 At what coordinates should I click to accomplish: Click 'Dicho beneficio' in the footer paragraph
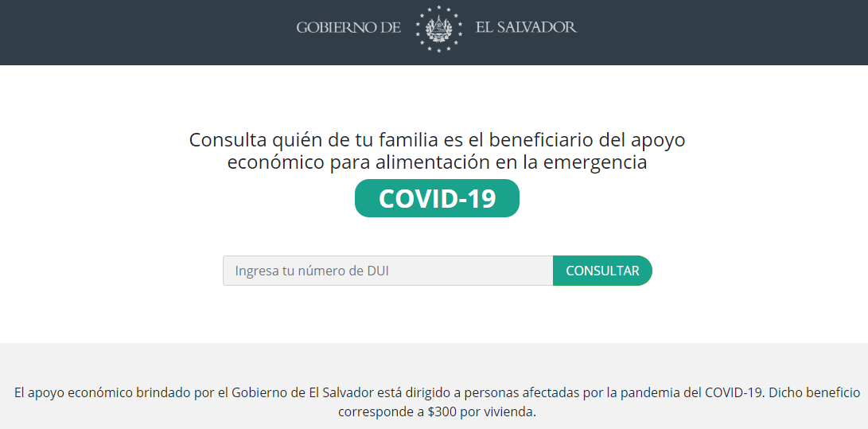point(815,393)
